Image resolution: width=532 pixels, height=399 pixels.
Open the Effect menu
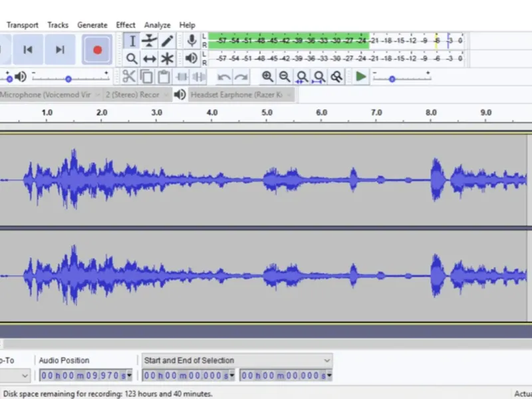coord(126,25)
